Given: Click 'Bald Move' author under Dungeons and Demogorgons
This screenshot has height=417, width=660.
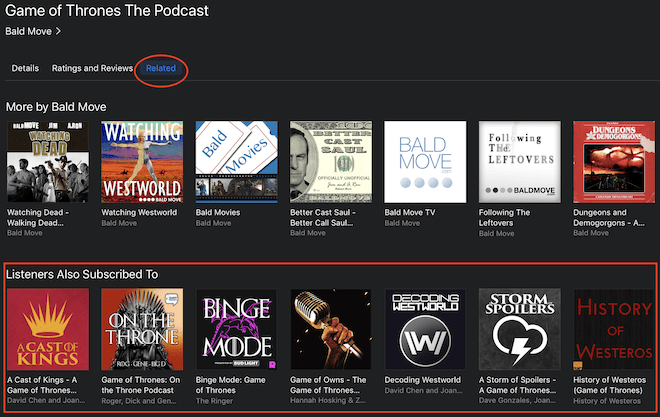Looking at the screenshot, I should pos(591,233).
